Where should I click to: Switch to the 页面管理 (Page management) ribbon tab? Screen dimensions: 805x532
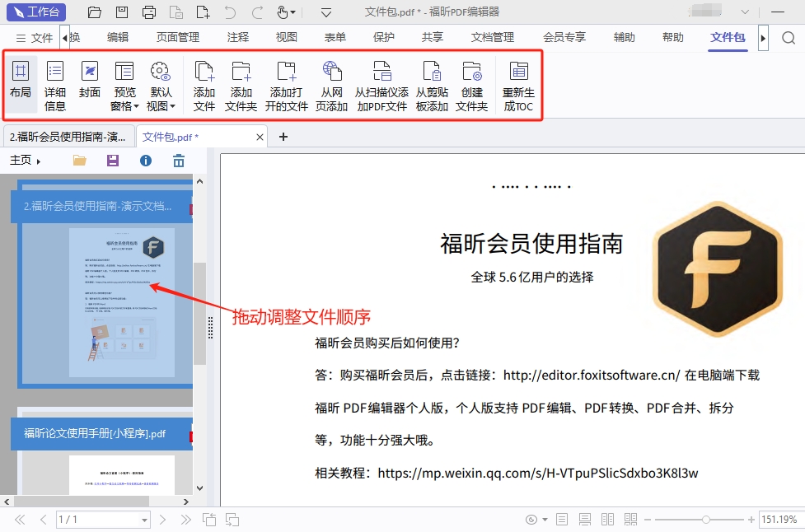click(178, 37)
